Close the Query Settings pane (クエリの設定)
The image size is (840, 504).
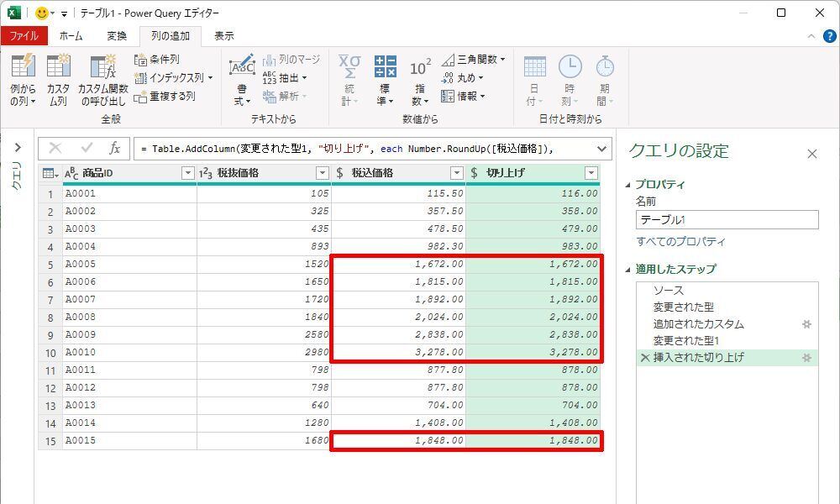[812, 154]
